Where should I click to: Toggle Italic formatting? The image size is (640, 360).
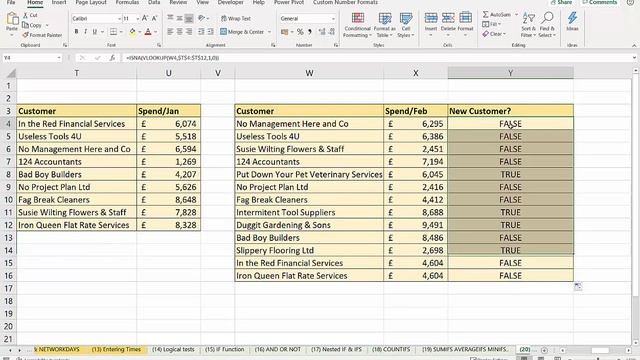[x=85, y=32]
